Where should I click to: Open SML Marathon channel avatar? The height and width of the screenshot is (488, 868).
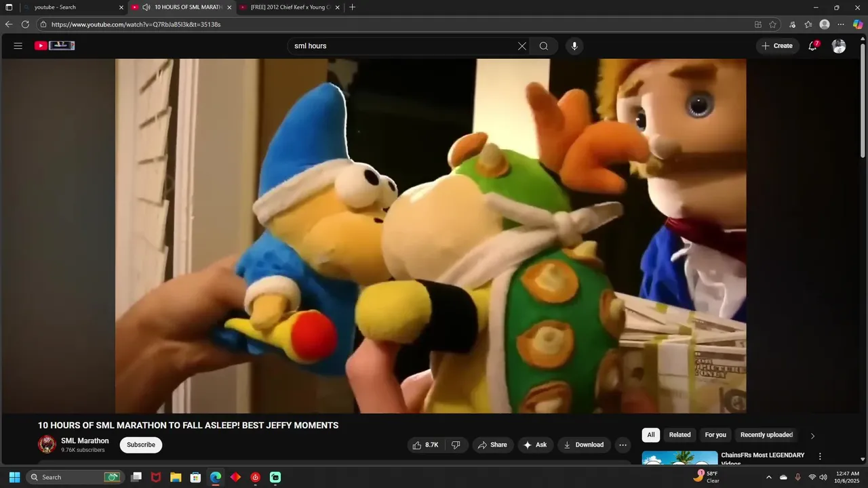click(x=47, y=445)
